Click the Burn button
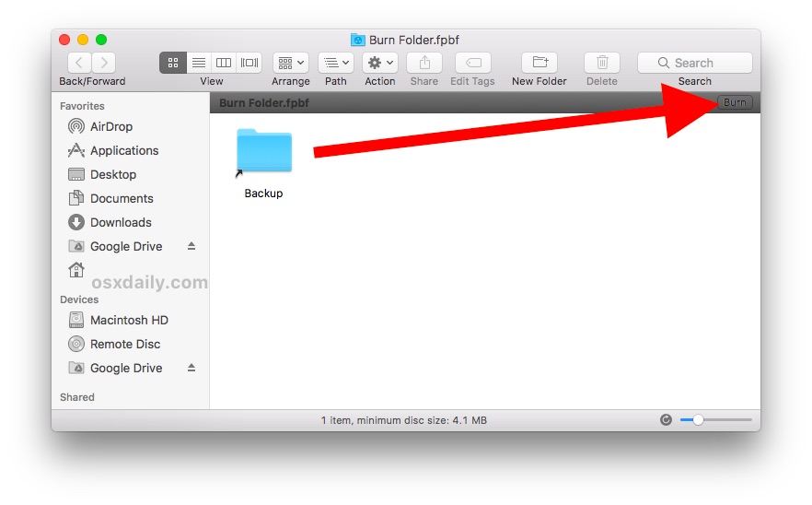This screenshot has height=505, width=812. tap(735, 102)
